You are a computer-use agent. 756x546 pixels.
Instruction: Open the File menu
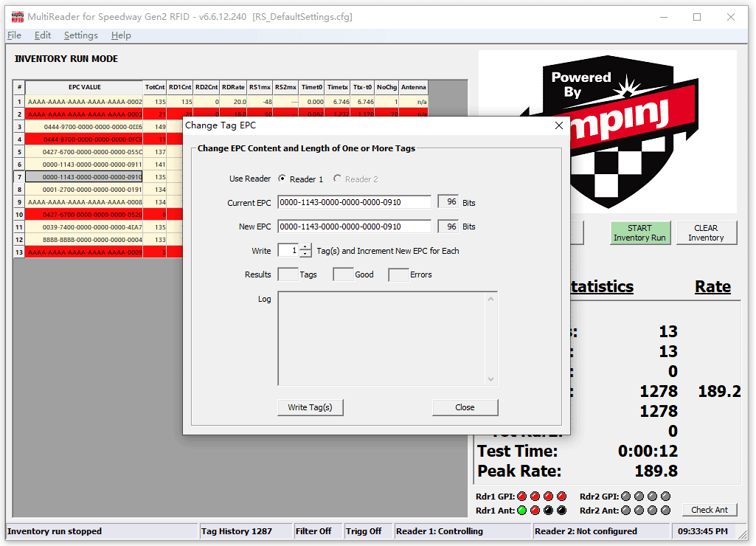coord(14,35)
